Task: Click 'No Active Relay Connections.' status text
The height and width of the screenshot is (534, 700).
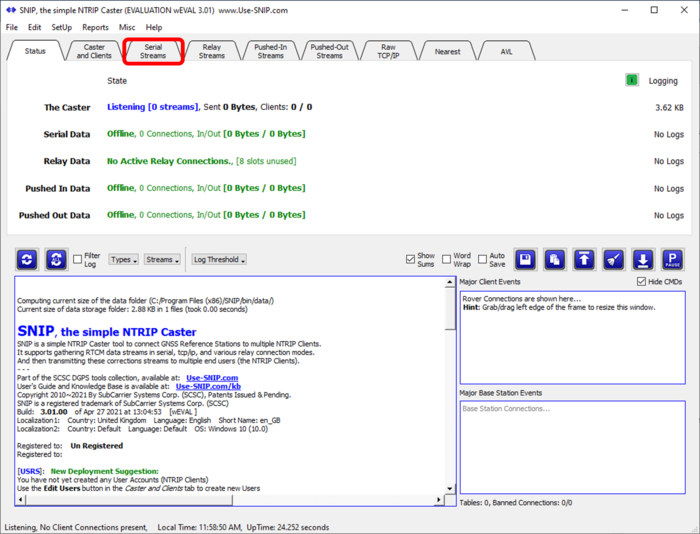Action: tap(170, 161)
